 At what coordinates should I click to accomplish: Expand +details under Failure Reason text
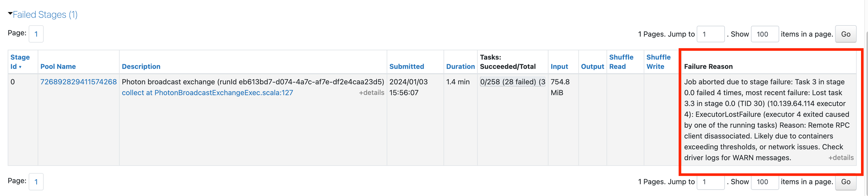tap(841, 158)
